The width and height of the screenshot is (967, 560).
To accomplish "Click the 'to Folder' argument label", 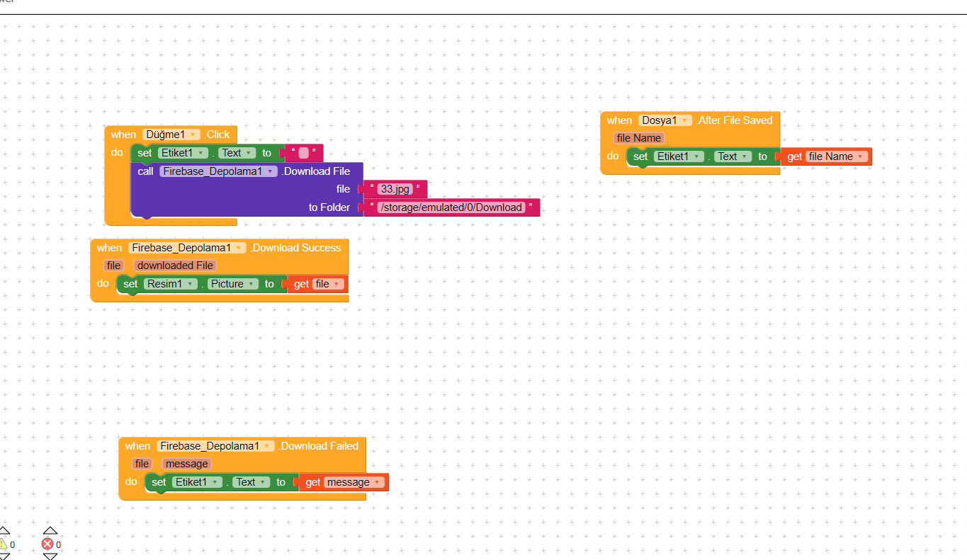I will pos(329,207).
